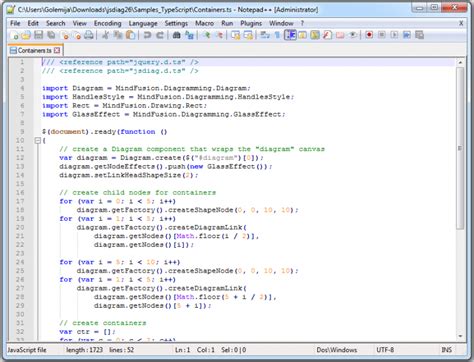This screenshot has width=474, height=362.
Task: Open Find using the binoculars icon
Action: pyautogui.click(x=176, y=35)
